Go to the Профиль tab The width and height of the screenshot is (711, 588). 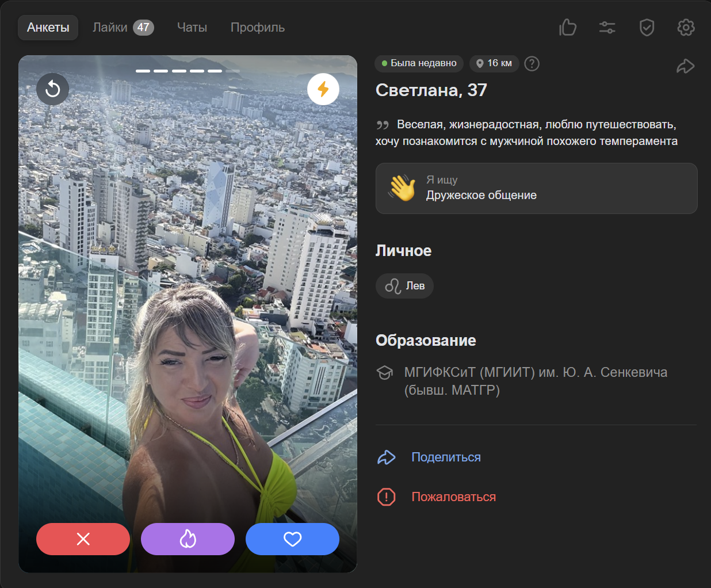click(258, 28)
